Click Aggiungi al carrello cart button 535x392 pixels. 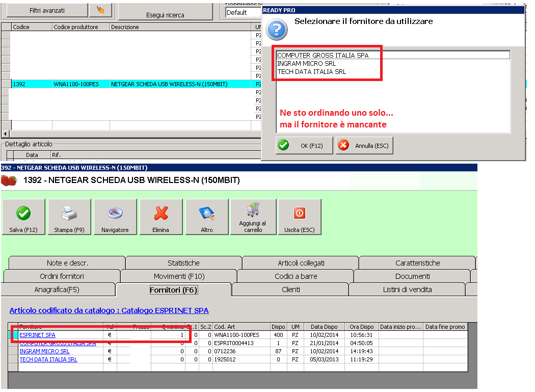click(x=253, y=217)
